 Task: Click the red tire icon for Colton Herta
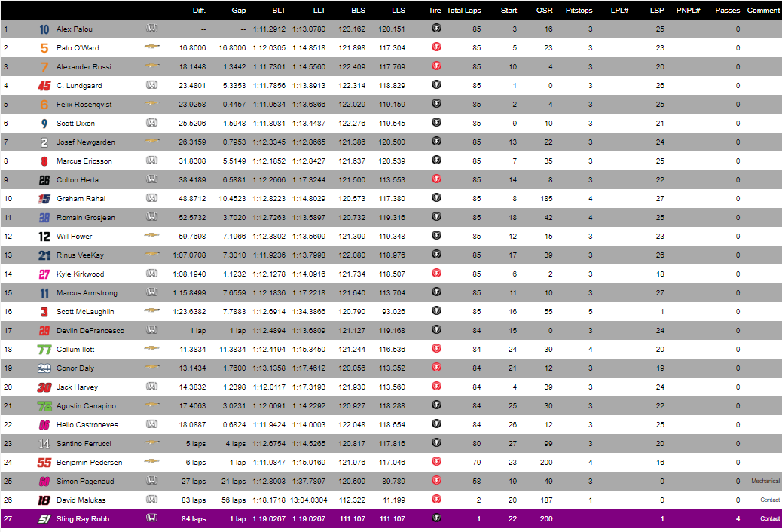pos(435,179)
